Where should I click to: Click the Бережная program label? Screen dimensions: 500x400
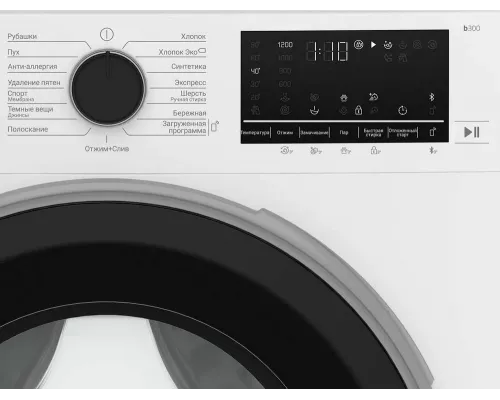(189, 113)
